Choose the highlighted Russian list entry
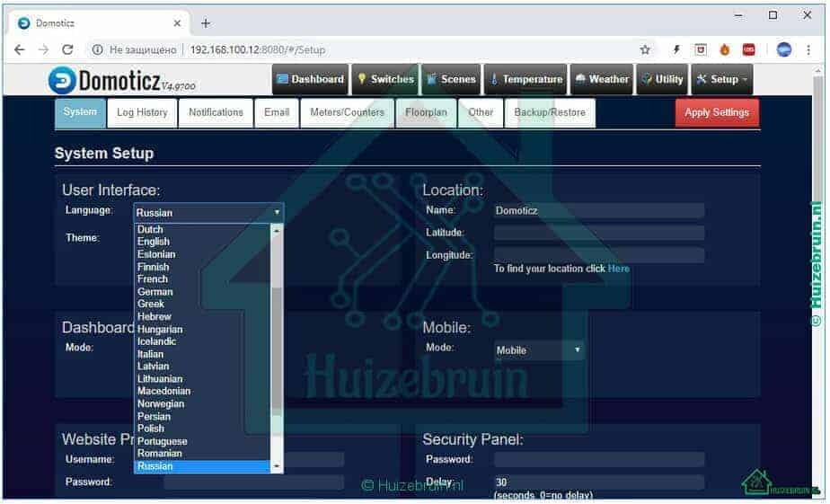830x504 pixels. coord(202,466)
